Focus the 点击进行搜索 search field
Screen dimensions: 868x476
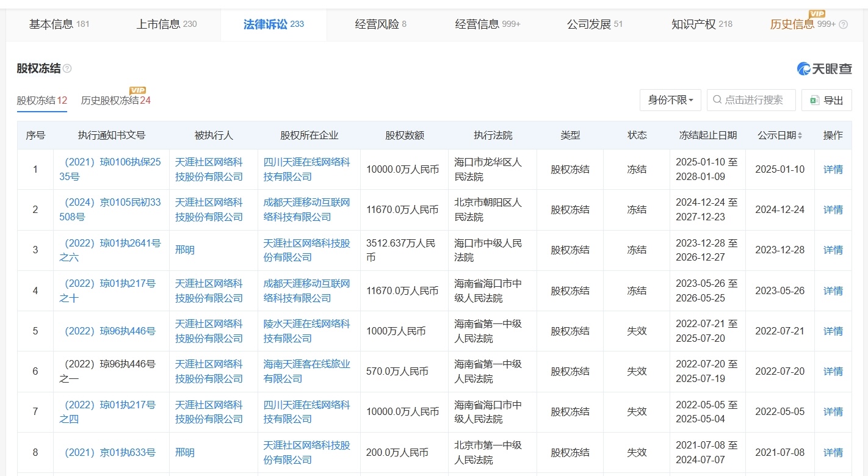point(751,100)
